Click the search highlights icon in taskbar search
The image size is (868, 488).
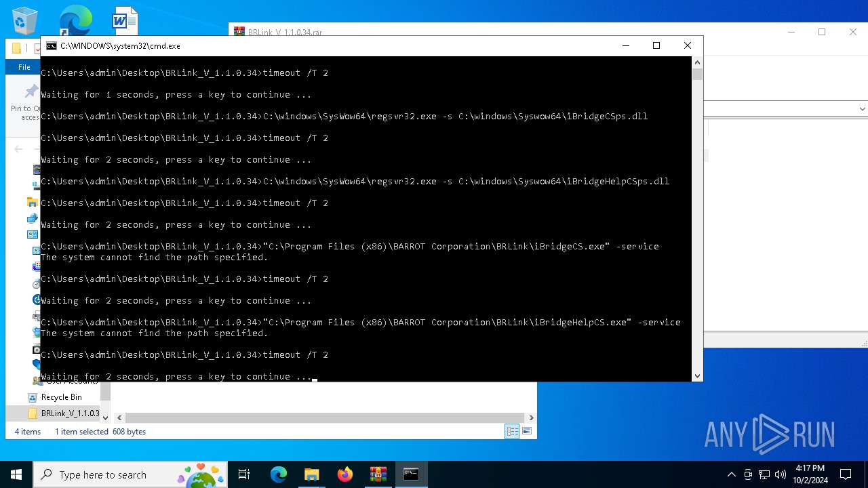pos(200,474)
